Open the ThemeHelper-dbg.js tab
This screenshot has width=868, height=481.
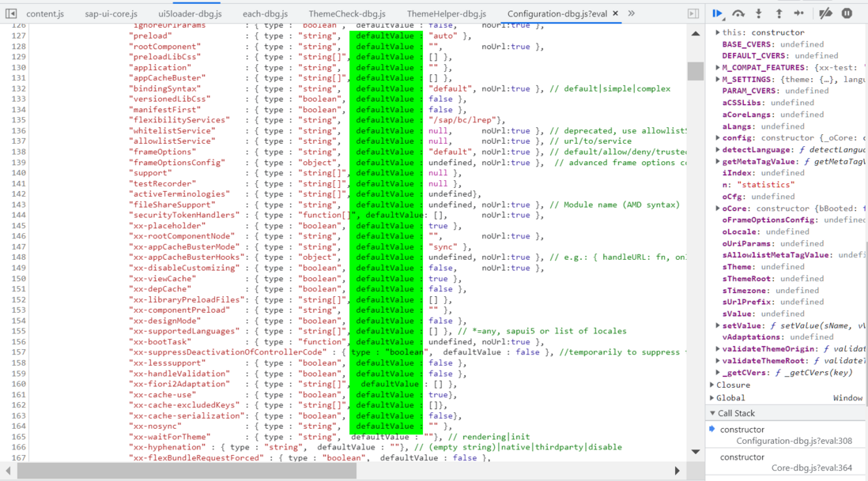(x=447, y=14)
